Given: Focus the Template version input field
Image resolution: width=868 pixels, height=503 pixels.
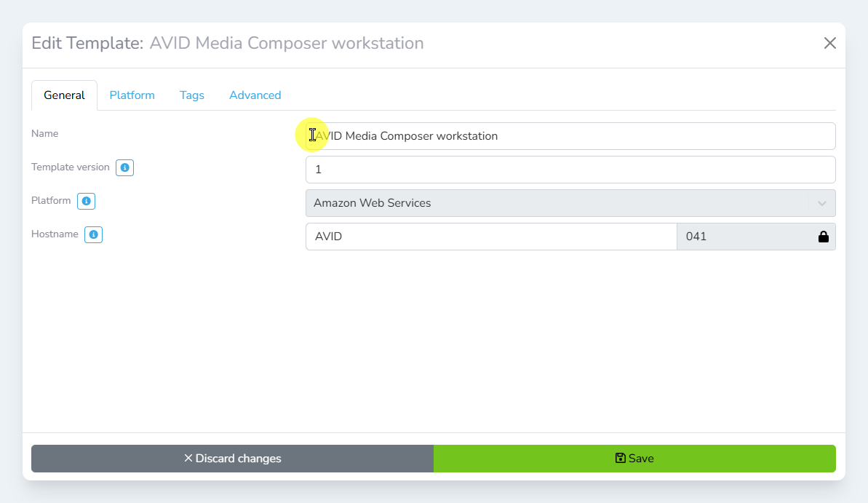Looking at the screenshot, I should click(570, 170).
